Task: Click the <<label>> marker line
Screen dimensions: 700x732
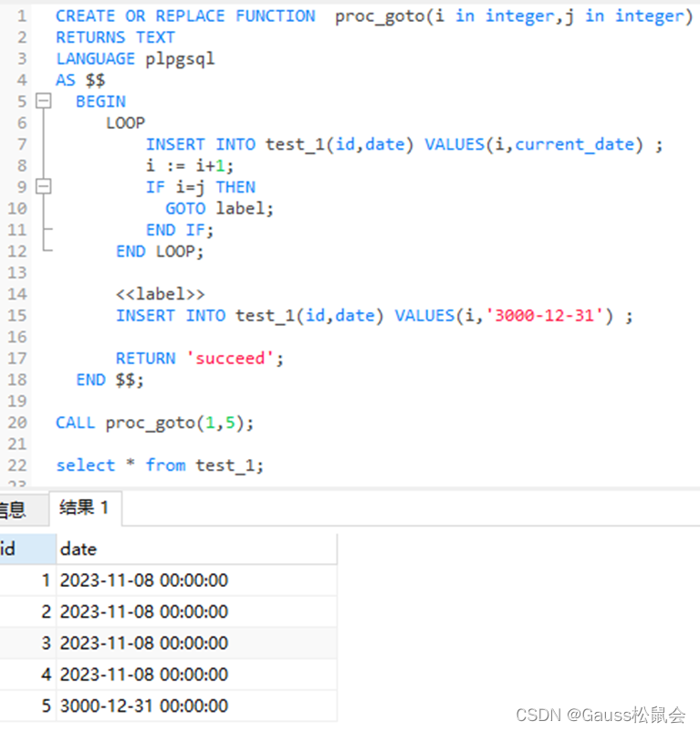Action: tap(160, 294)
